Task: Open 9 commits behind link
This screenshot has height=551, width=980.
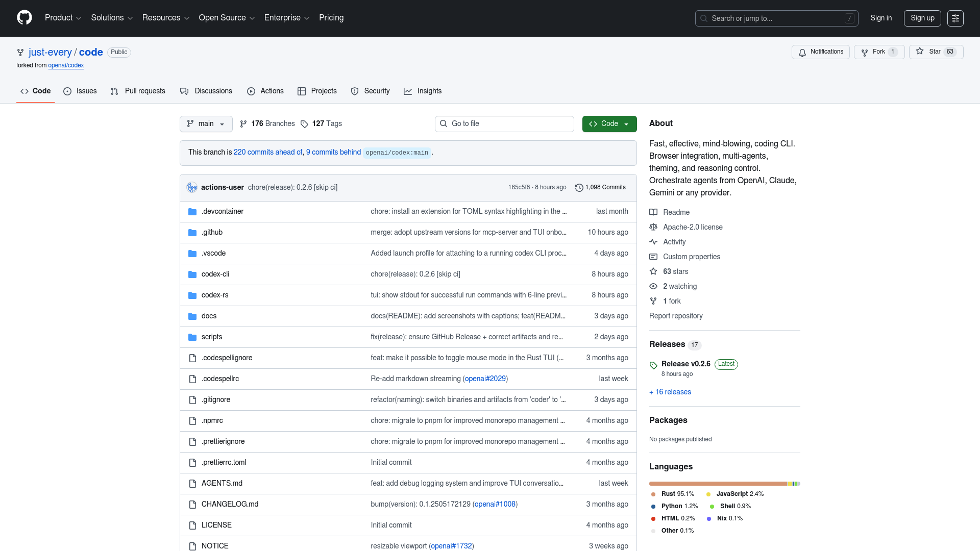Action: (x=333, y=153)
